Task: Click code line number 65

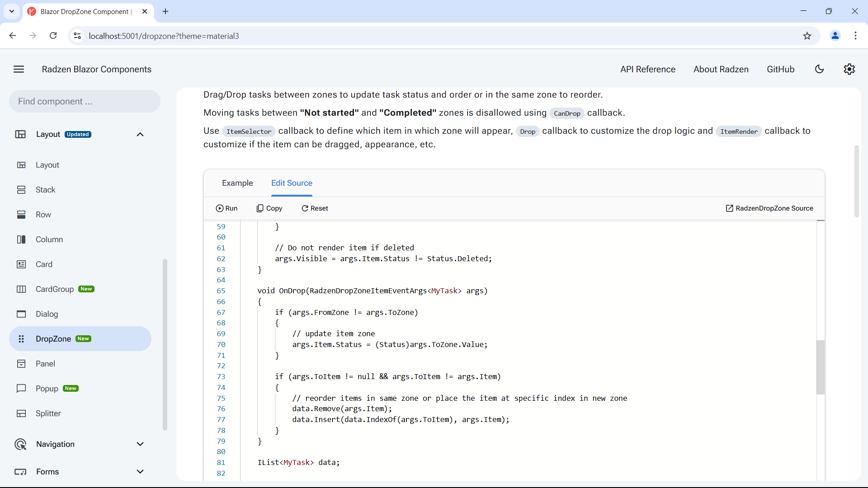Action: (x=221, y=291)
